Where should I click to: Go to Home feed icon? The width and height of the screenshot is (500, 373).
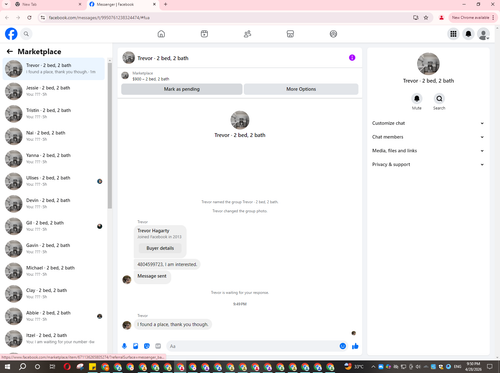tap(161, 34)
